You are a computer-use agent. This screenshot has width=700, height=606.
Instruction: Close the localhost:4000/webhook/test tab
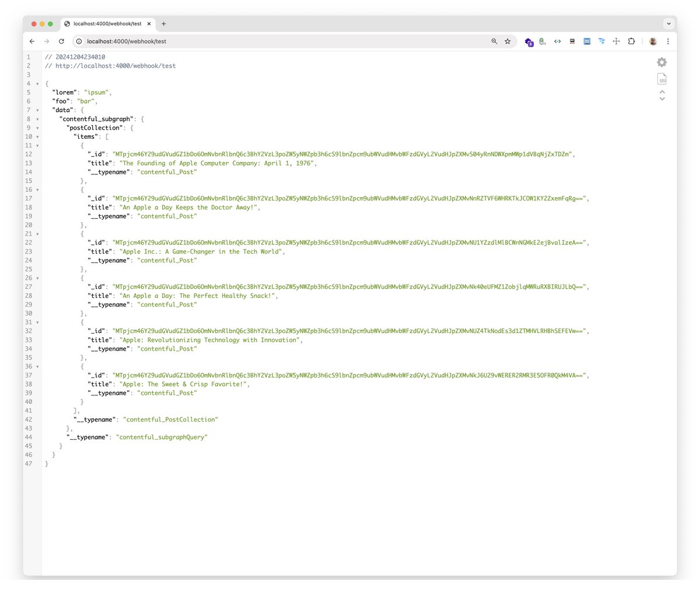(149, 24)
